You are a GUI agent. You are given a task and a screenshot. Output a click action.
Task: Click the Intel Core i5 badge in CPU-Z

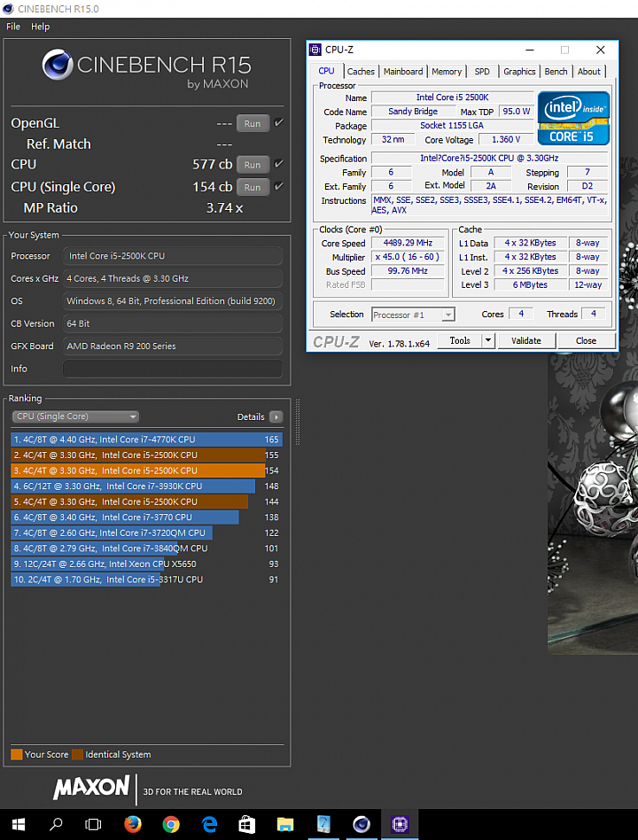(x=573, y=118)
